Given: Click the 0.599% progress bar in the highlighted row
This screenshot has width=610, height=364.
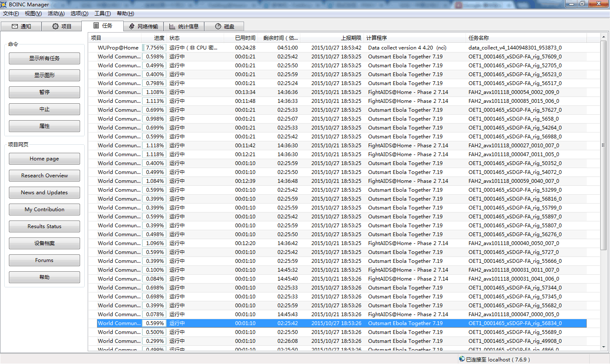Looking at the screenshot, I should tap(154, 323).
